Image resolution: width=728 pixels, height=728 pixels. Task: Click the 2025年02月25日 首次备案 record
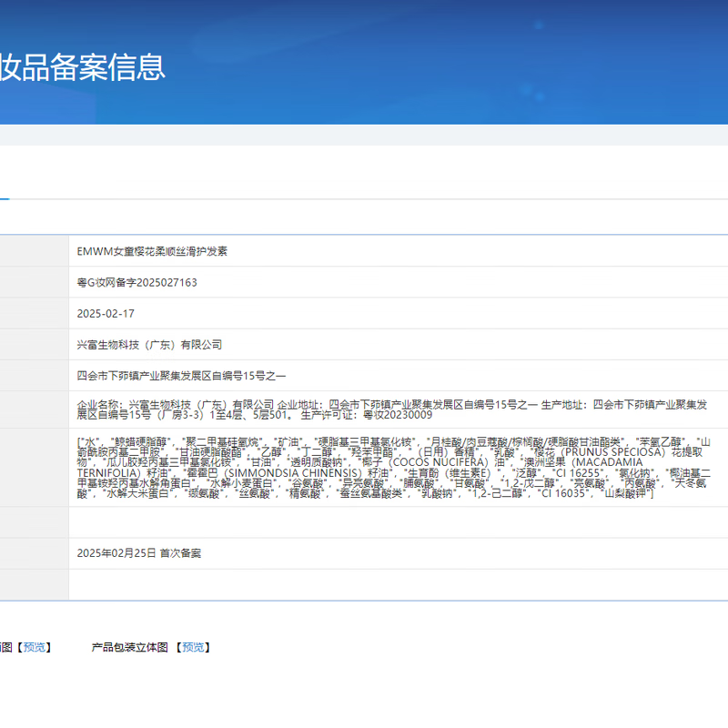pos(139,553)
